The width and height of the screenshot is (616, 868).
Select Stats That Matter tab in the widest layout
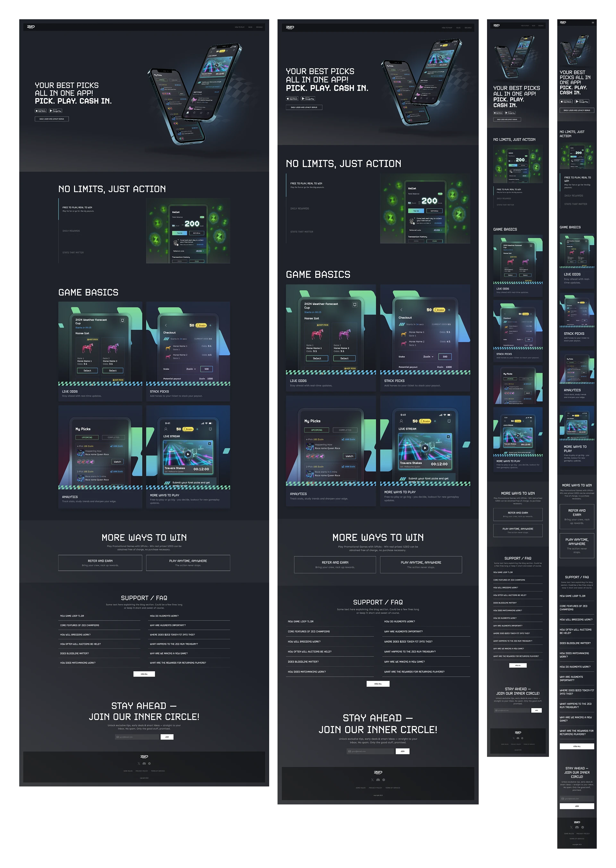coord(73,252)
